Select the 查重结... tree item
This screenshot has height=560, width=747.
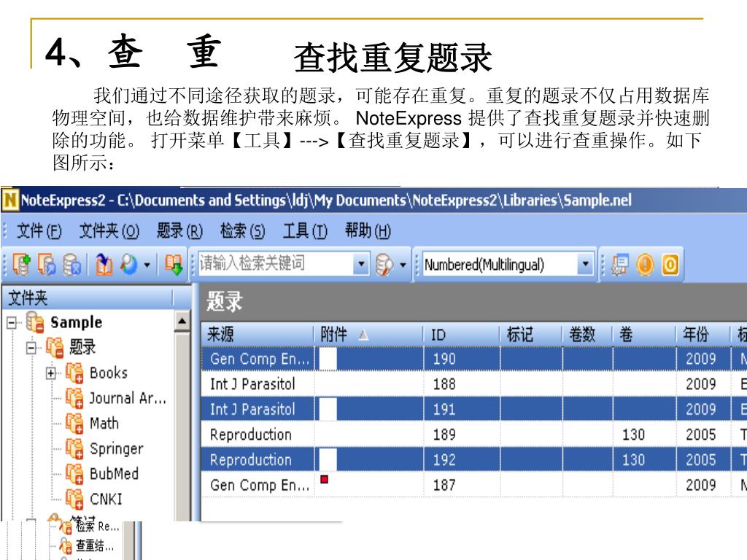(x=94, y=545)
